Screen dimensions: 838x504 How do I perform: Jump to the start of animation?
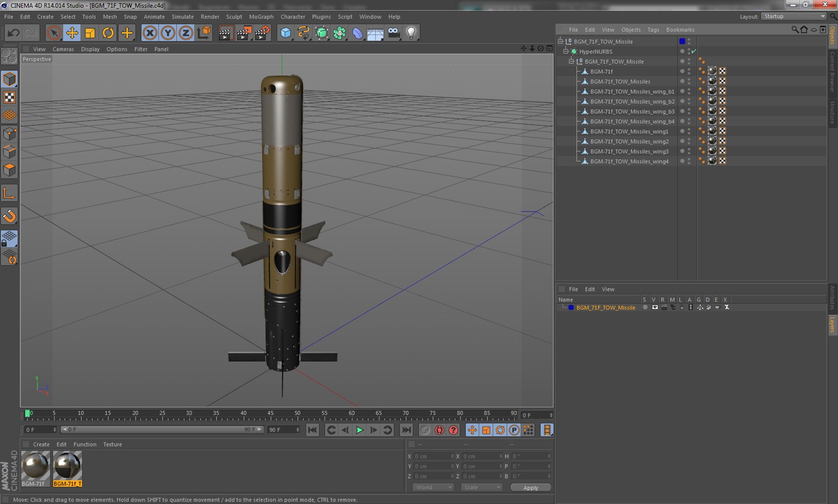coord(313,430)
